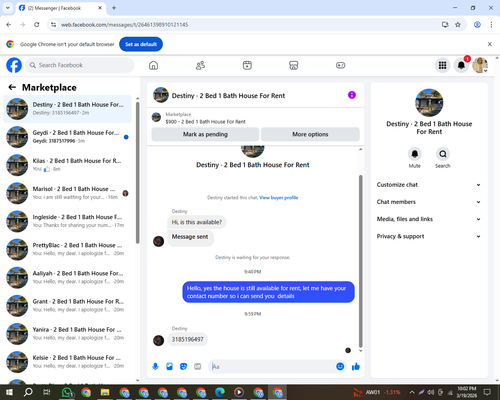Reload the page in Chrome
The width and height of the screenshot is (500, 400).
[37, 25]
